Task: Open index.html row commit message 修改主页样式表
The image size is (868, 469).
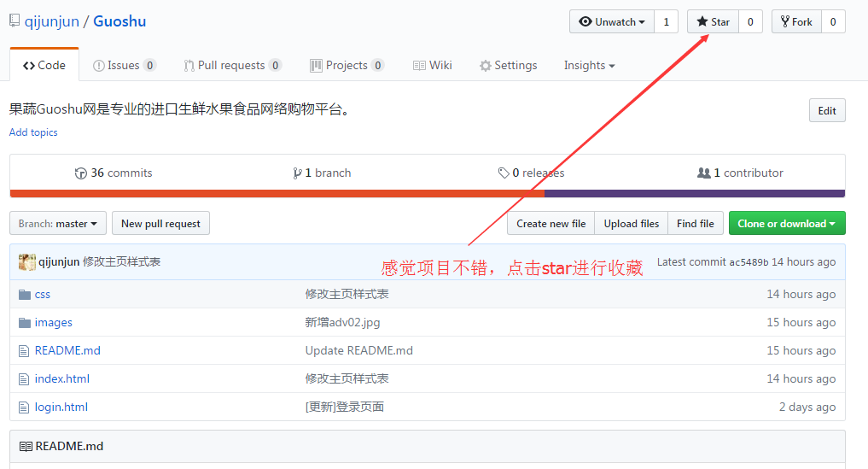Action: point(347,378)
